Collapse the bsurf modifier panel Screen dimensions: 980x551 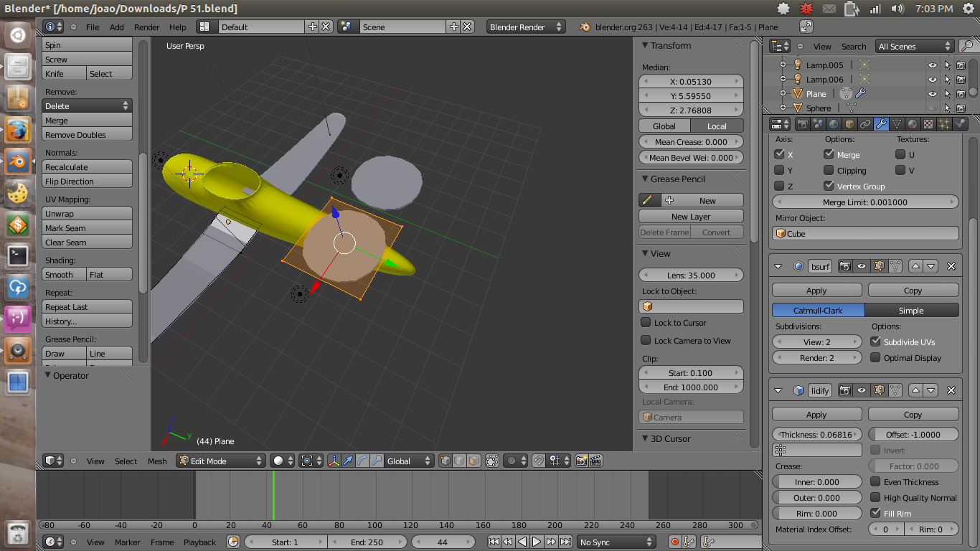[778, 266]
